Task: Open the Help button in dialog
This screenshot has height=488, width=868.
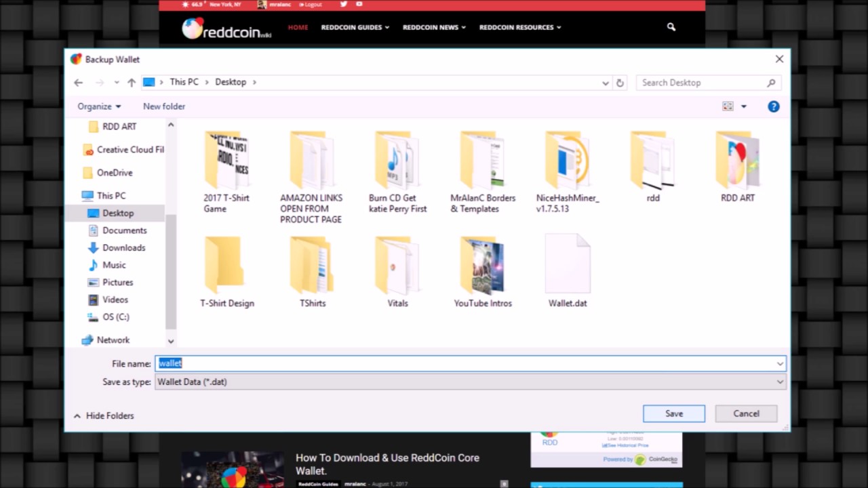Action: click(774, 106)
